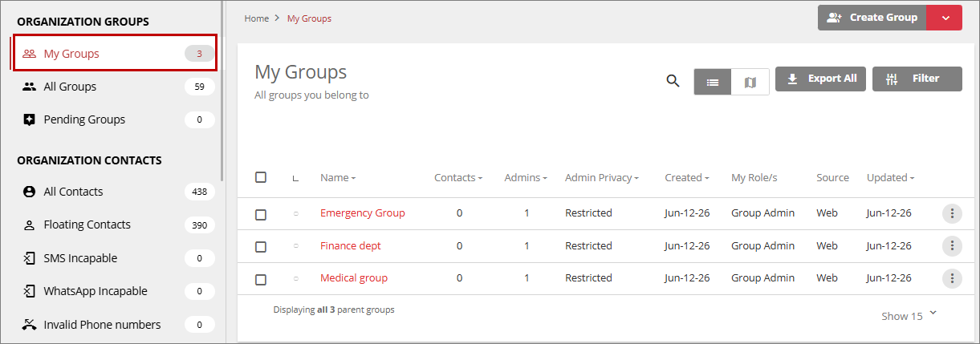This screenshot has width=980, height=344.
Task: Open All Contacts in sidebar
Action: pyautogui.click(x=115, y=192)
